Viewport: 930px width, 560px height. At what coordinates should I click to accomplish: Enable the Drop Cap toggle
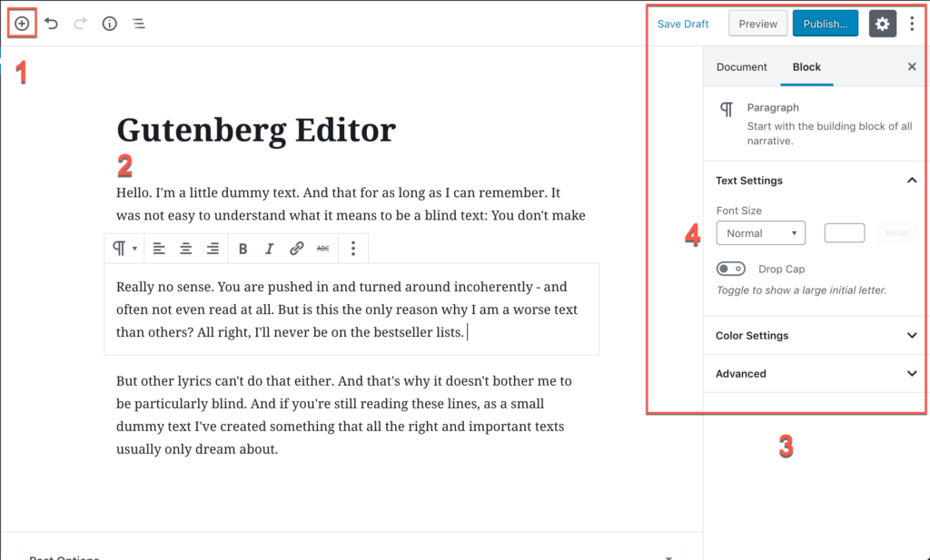[731, 269]
